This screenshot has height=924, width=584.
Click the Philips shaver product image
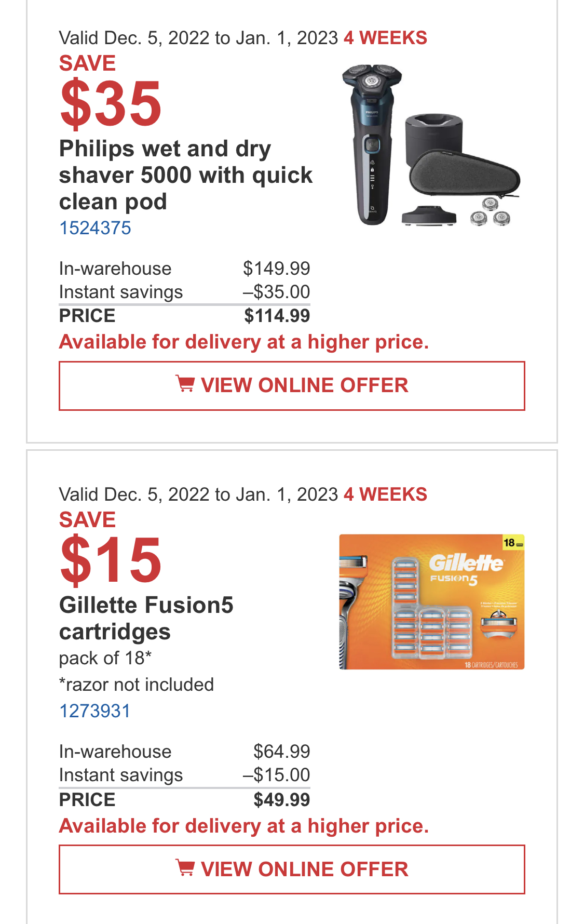[431, 145]
